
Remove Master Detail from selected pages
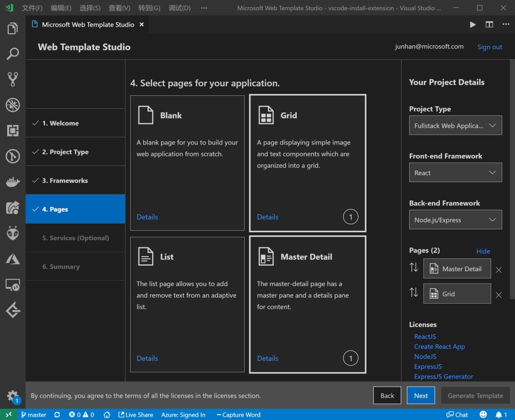tap(499, 270)
